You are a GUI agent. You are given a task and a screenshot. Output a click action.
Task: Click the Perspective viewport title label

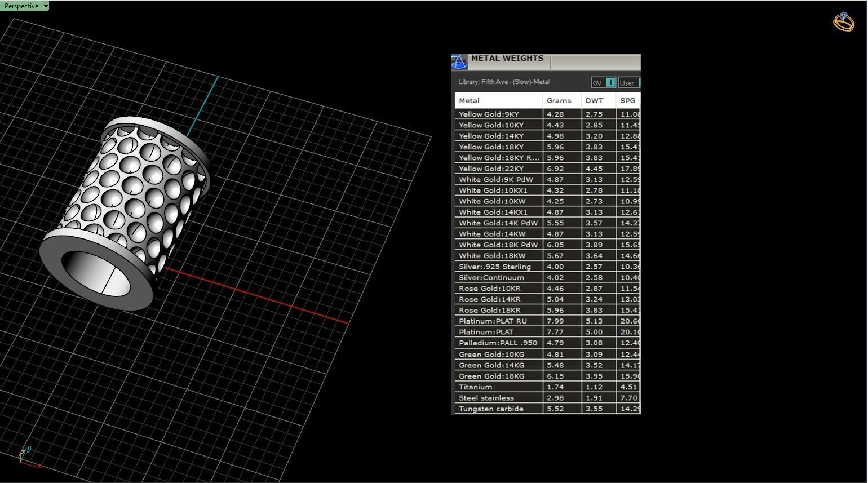21,6
